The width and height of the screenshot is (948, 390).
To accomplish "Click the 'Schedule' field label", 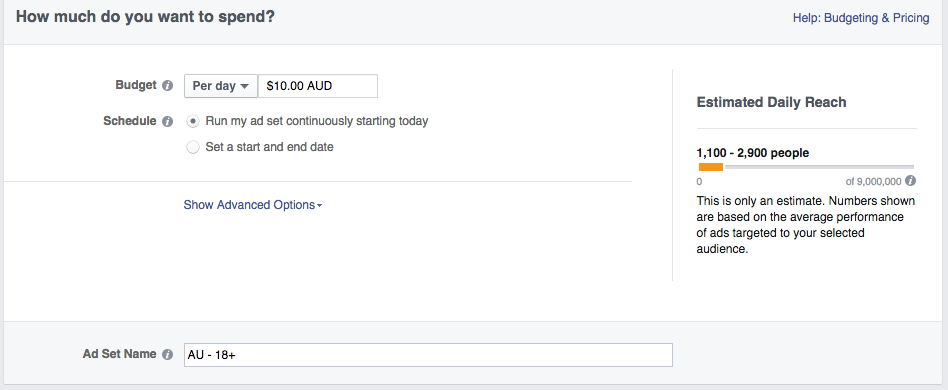I will click(x=129, y=120).
